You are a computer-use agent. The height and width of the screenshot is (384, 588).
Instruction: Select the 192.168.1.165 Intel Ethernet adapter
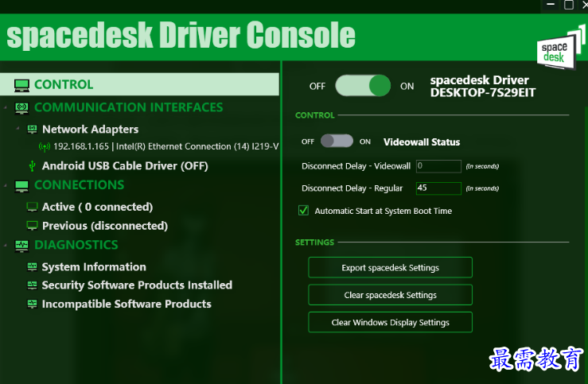click(x=165, y=146)
